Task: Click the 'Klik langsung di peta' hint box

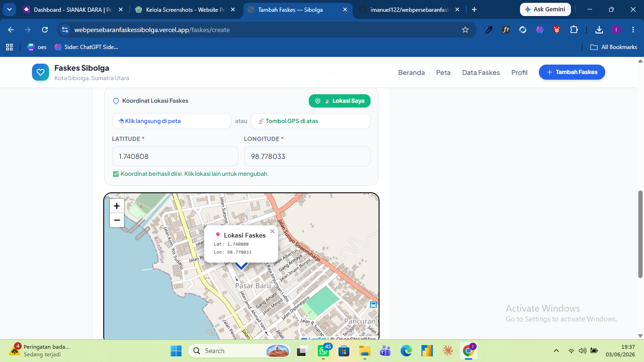Action: [172, 121]
